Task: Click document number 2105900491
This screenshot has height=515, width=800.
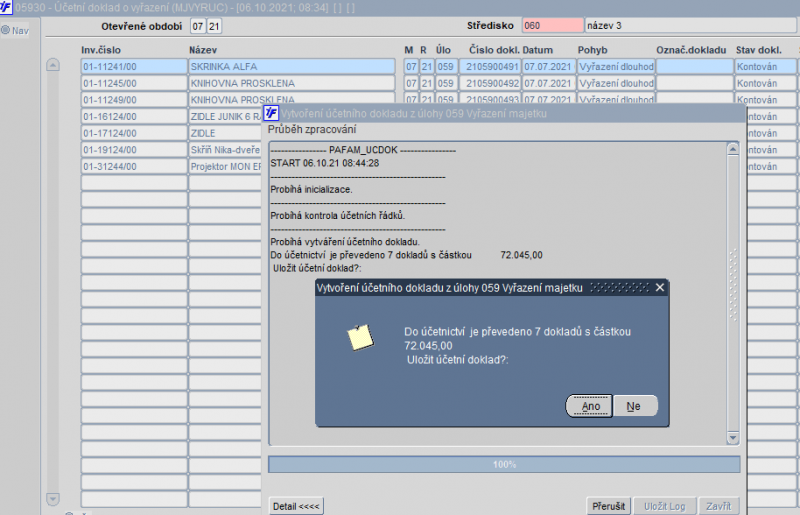Action: click(490, 66)
